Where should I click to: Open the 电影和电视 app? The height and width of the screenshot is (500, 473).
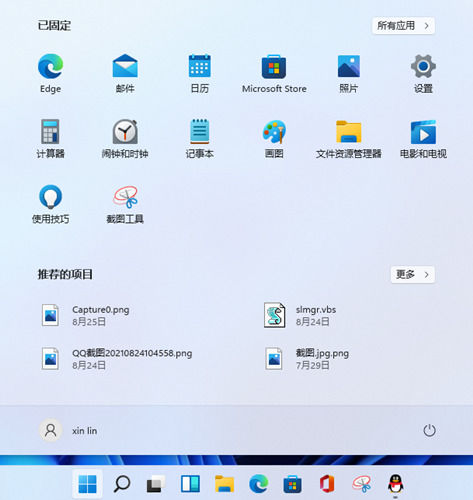[x=423, y=139]
